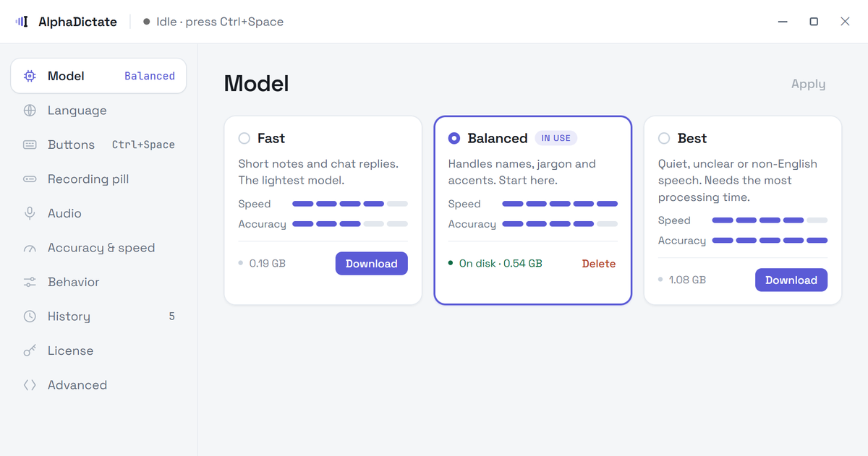The image size is (868, 456).
Task: Click the Apply button
Action: click(x=808, y=84)
